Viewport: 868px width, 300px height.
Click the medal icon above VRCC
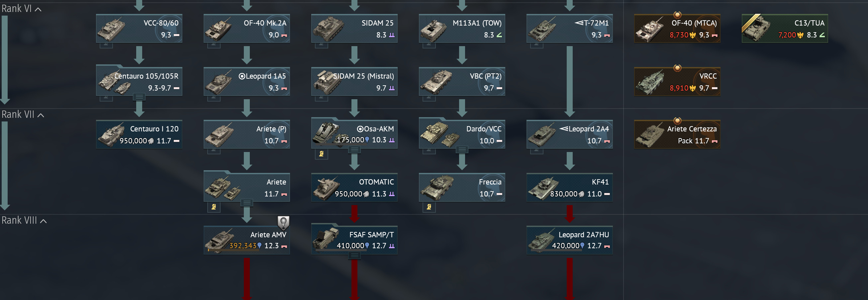677,68
